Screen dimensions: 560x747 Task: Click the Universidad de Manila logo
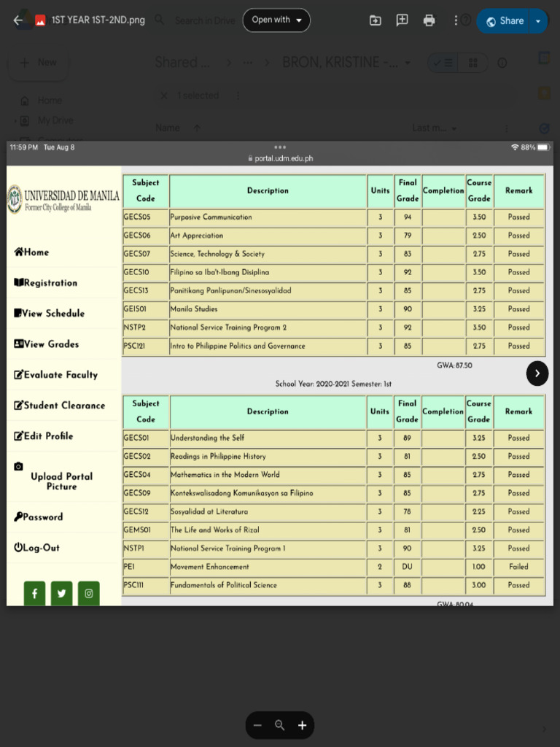point(63,199)
